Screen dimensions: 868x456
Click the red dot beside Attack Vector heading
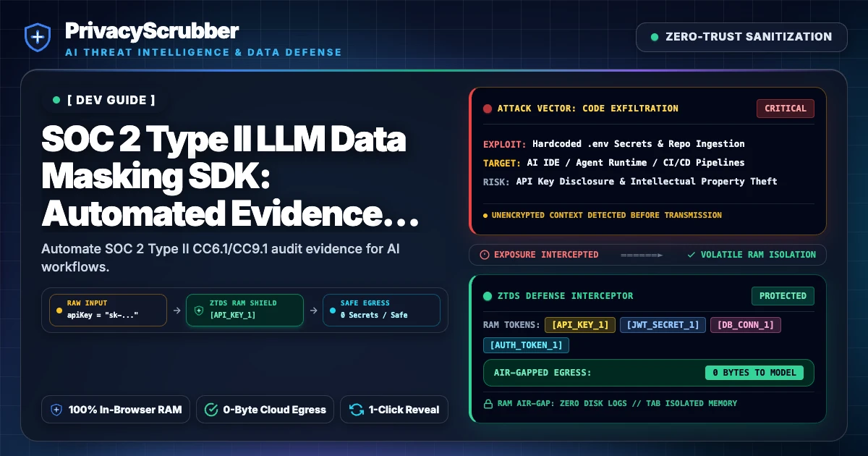(488, 109)
